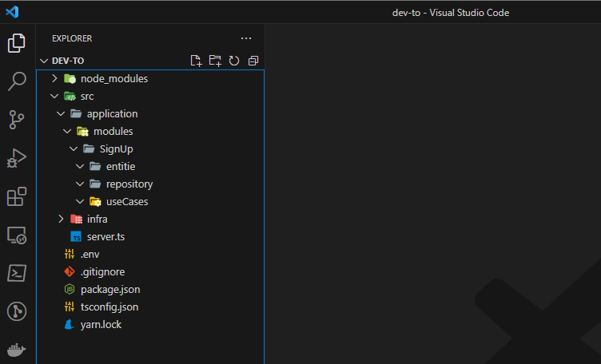Image resolution: width=601 pixels, height=364 pixels.
Task: Select the infra folder icon
Action: tap(76, 219)
